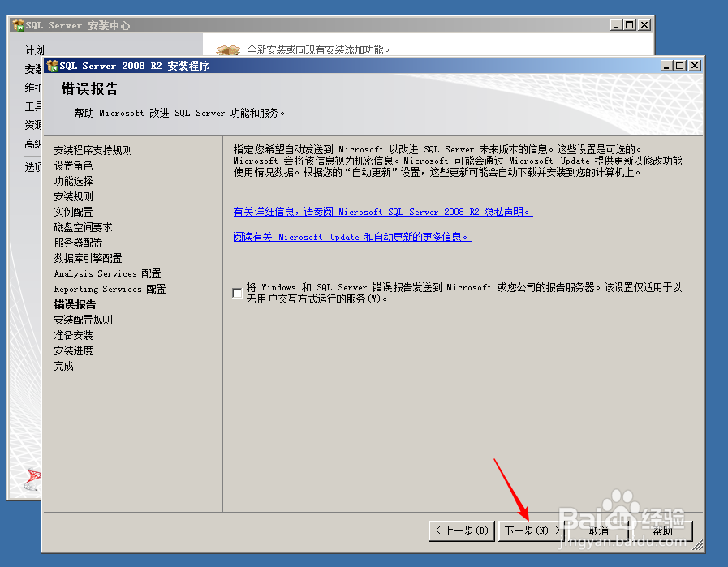Minimize the SQL Server 2008 R2 installer window
The width and height of the screenshot is (728, 567).
pos(666,66)
